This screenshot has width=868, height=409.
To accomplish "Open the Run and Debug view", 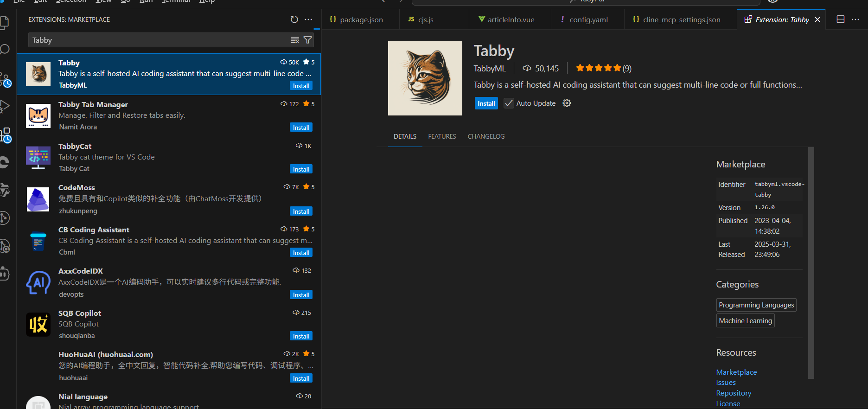I will coord(4,106).
